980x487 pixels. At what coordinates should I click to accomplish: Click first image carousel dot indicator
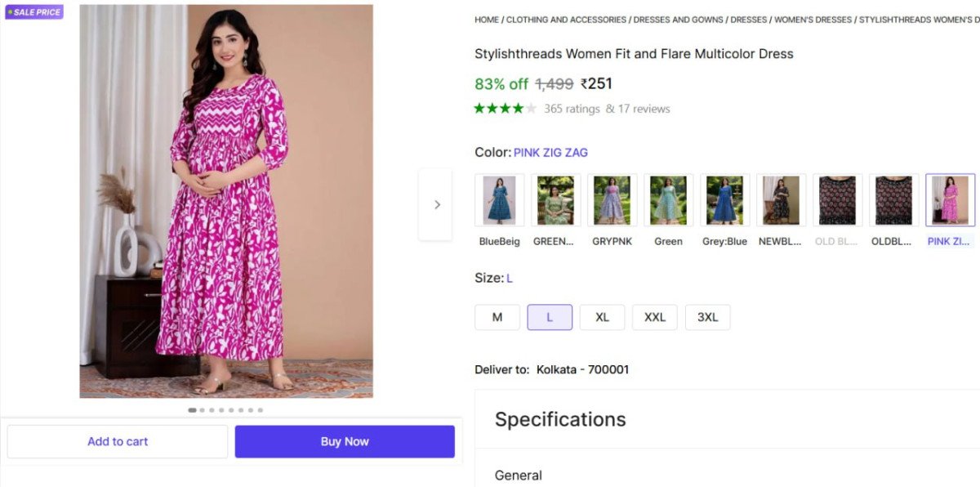[192, 410]
